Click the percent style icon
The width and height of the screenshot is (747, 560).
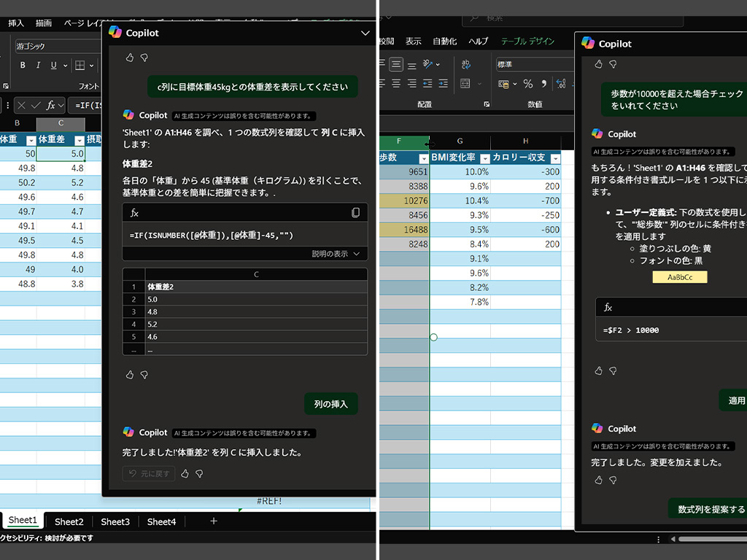[x=528, y=84]
